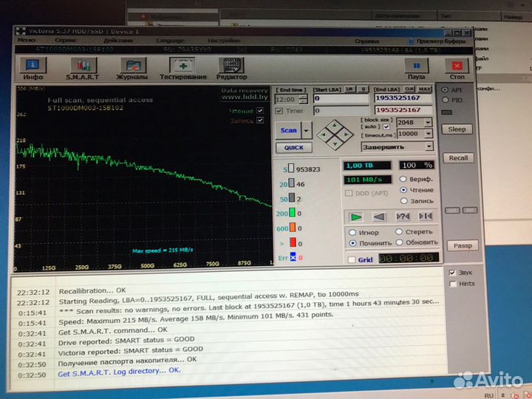Stop the scan with the Стоп button
The height and width of the screenshot is (399, 532).
(x=457, y=69)
